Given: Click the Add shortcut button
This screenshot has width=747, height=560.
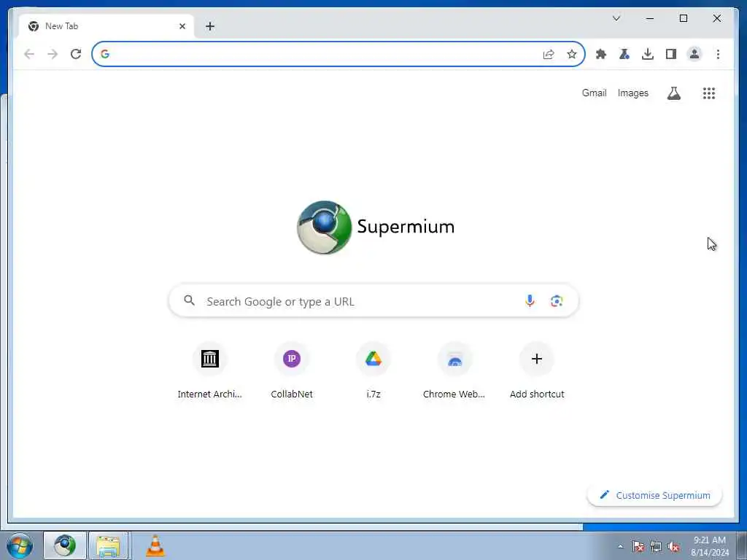Looking at the screenshot, I should click(x=537, y=370).
